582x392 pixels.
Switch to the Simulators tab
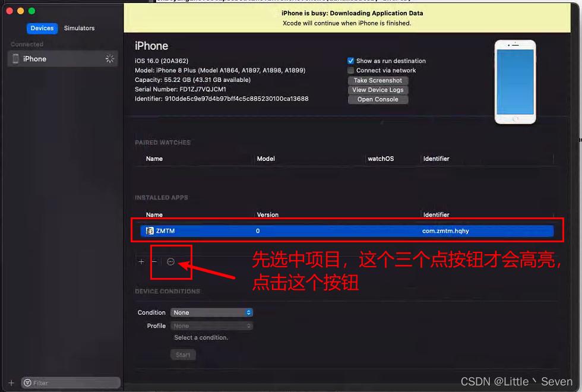click(x=79, y=29)
